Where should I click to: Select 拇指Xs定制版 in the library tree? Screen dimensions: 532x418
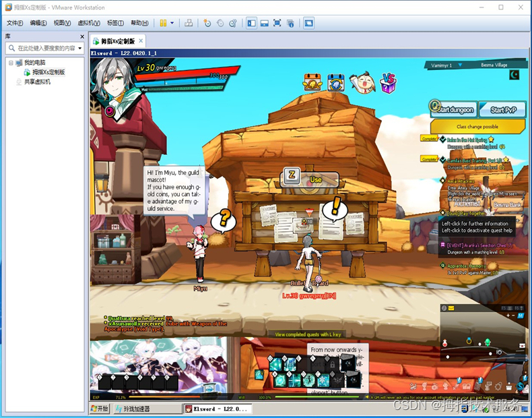(44, 72)
